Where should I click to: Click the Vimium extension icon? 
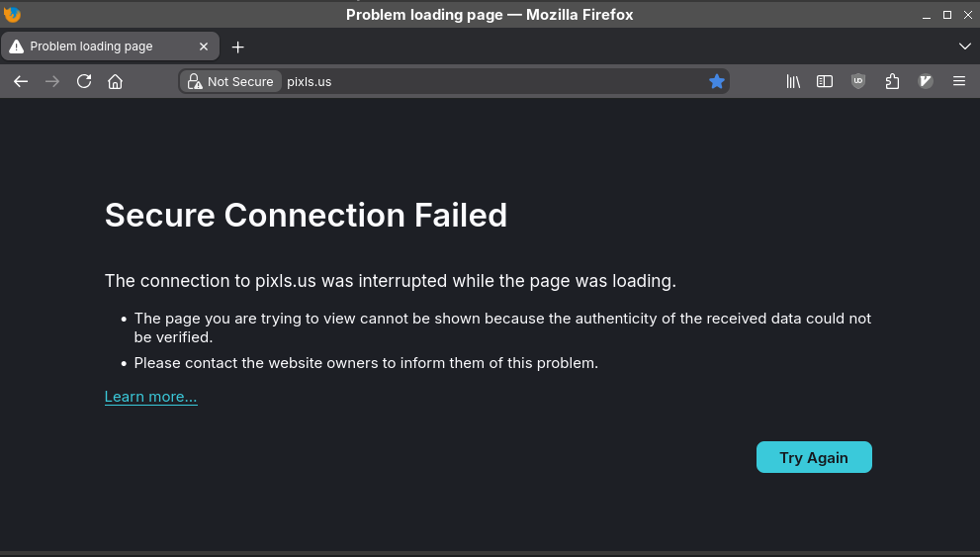point(926,81)
